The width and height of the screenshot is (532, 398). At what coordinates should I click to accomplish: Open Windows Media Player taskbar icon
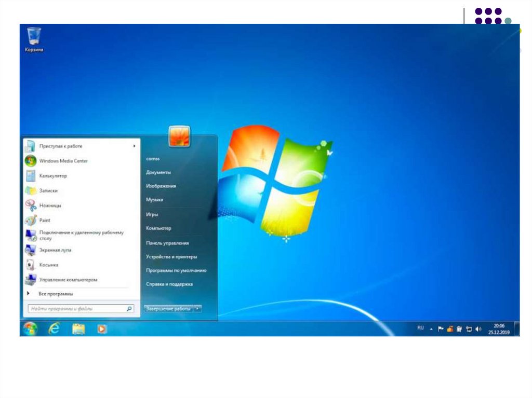tap(102, 329)
